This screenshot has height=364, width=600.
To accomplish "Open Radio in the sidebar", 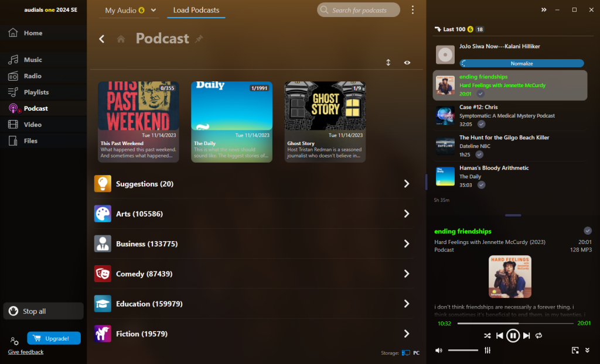I will pos(32,76).
